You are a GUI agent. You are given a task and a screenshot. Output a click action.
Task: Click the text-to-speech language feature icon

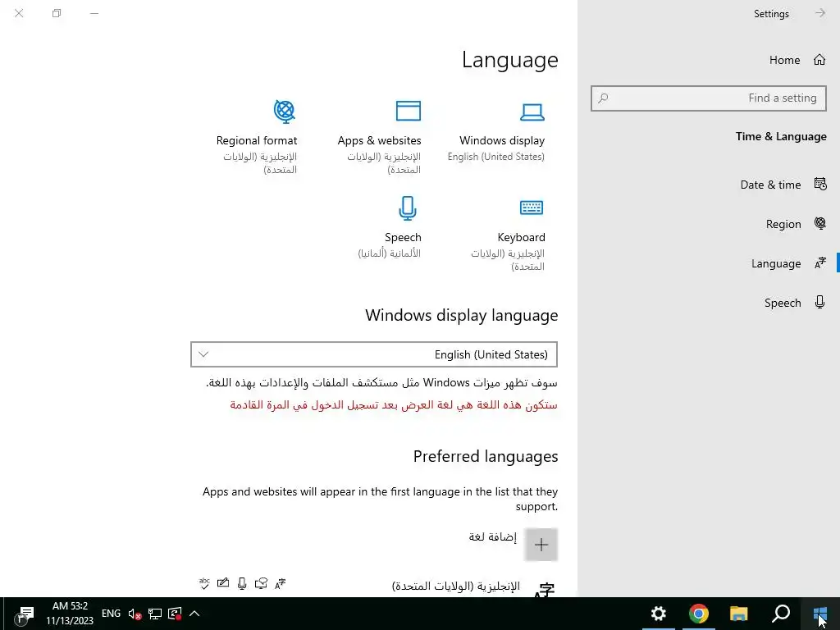(261, 583)
